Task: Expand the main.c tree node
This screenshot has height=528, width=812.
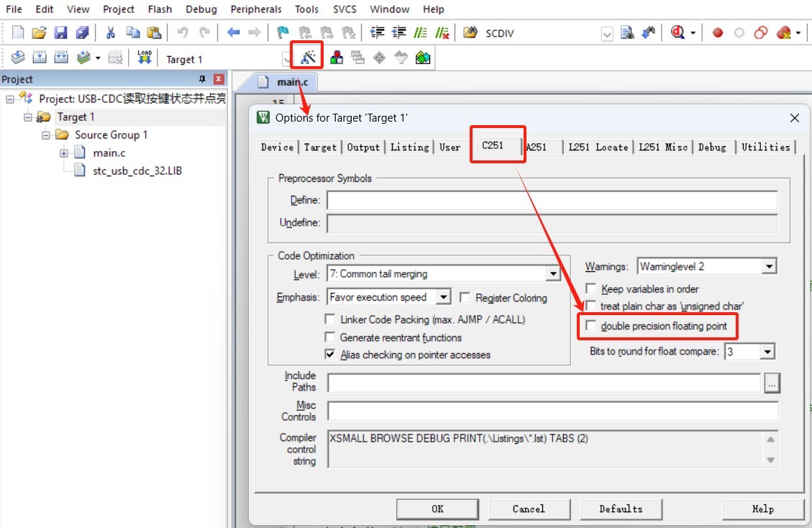Action: (x=64, y=153)
